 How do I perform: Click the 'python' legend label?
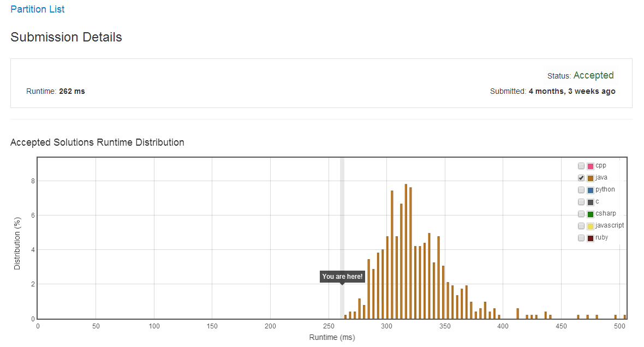(605, 189)
